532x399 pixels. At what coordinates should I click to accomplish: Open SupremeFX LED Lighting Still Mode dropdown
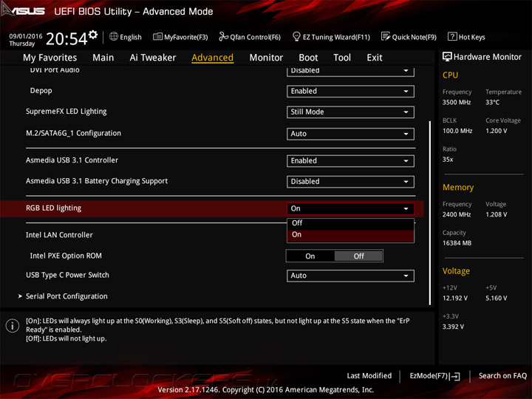[350, 112]
